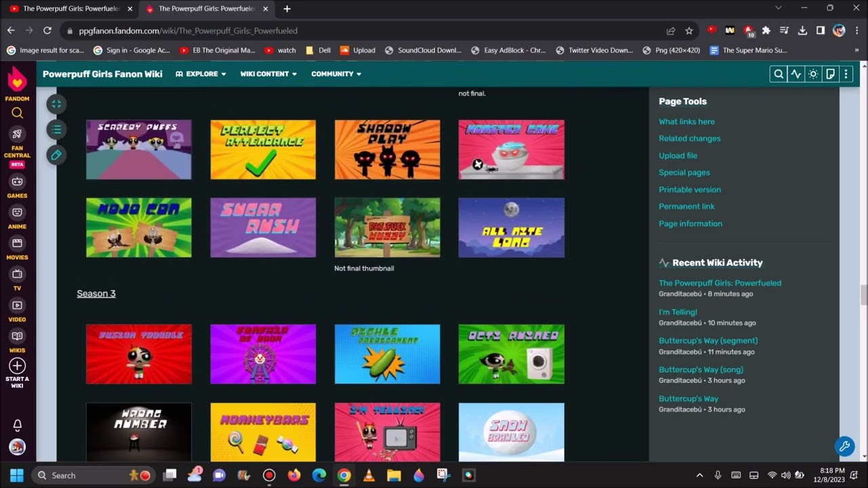Click the address bar URL field

coord(366,30)
